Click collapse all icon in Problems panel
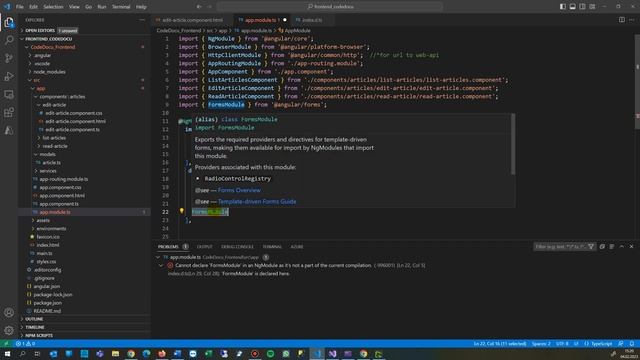Image resolution: width=640 pixels, height=360 pixels. point(602,247)
